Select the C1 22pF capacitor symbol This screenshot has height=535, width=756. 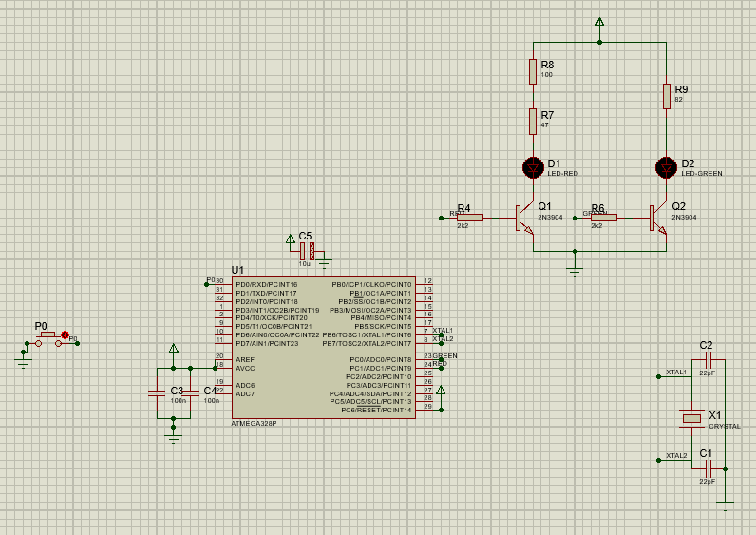709,468
